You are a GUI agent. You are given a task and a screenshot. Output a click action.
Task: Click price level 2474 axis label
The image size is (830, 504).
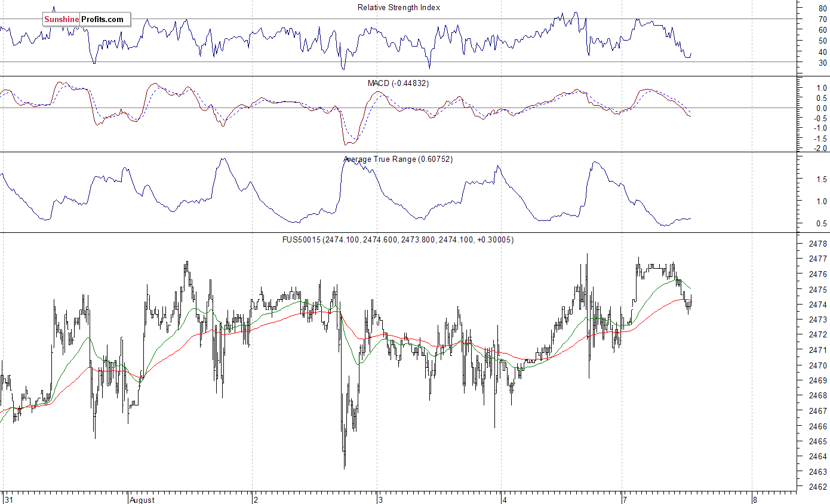(x=818, y=305)
